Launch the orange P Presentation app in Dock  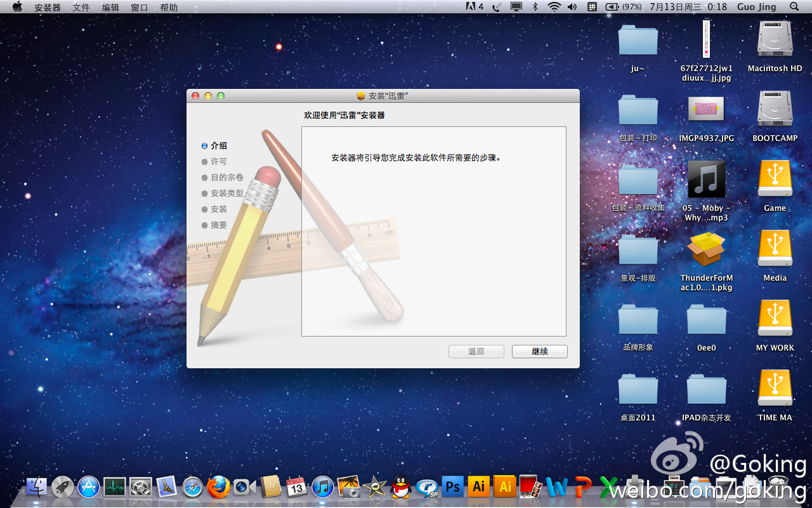(x=582, y=487)
